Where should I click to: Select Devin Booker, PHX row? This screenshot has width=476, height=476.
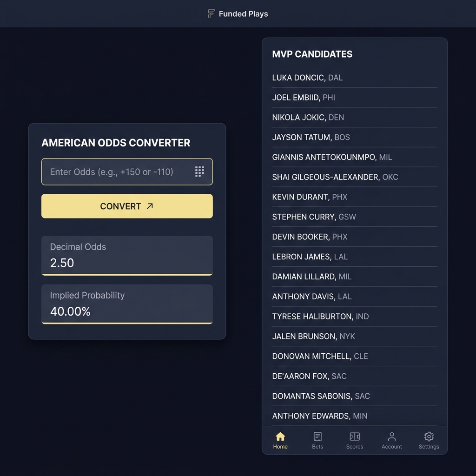click(355, 237)
